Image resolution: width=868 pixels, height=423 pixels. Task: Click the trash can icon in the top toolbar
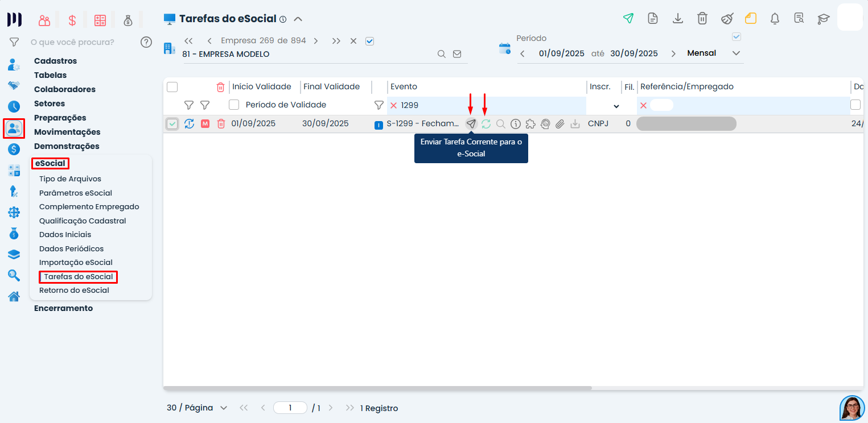coord(702,18)
